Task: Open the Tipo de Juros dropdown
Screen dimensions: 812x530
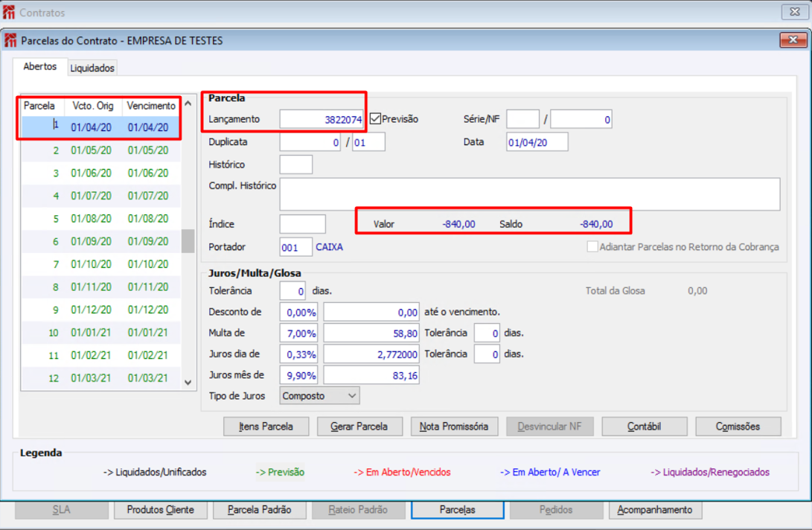Action: point(319,396)
